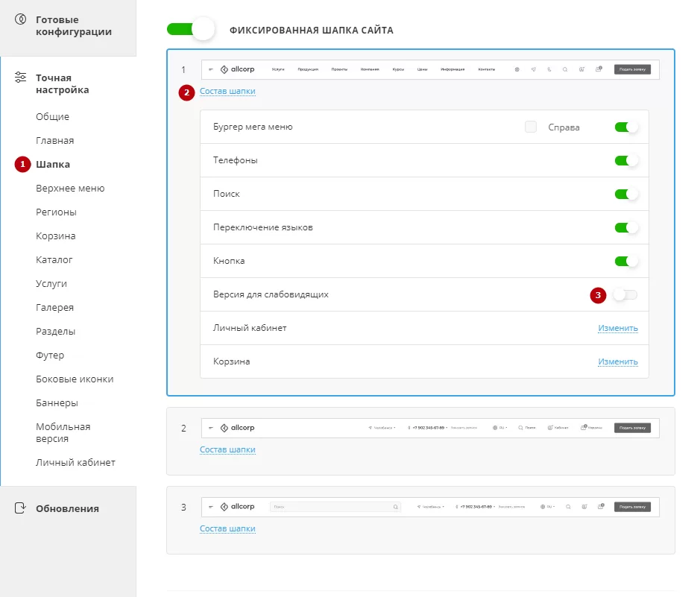
Task: Open Футер settings
Action: [x=50, y=356]
